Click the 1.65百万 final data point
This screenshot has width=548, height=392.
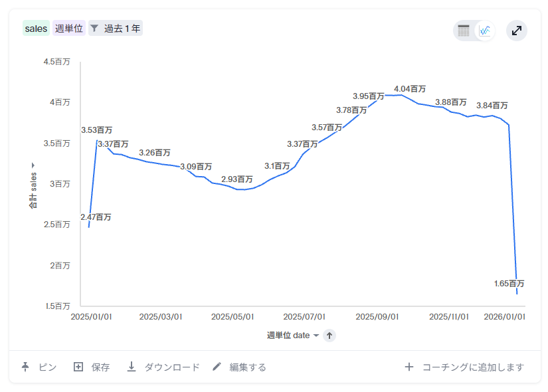517,294
